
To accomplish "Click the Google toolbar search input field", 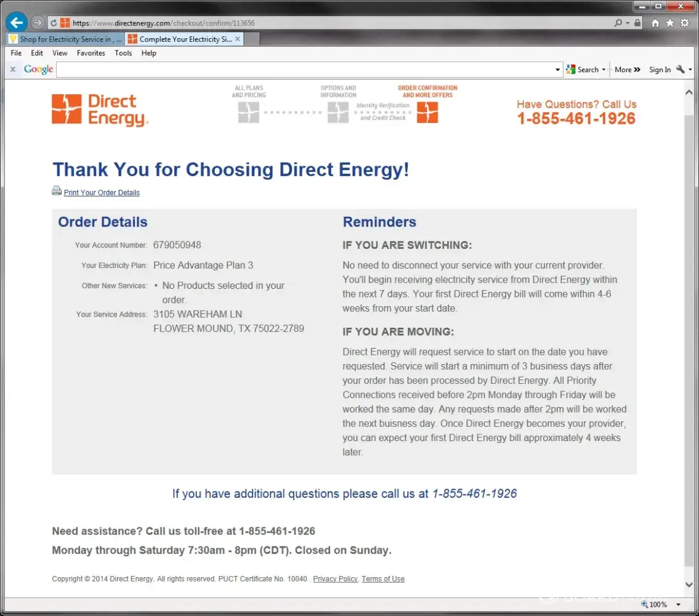I will [x=305, y=70].
